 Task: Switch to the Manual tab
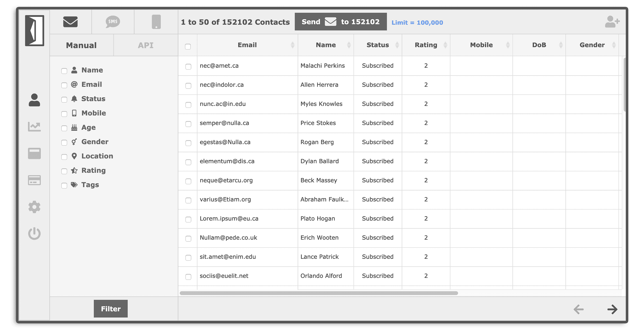coord(81,45)
